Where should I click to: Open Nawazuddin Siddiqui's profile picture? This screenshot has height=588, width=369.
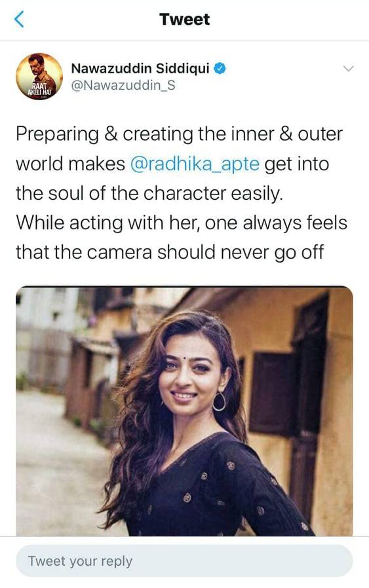pos(39,77)
